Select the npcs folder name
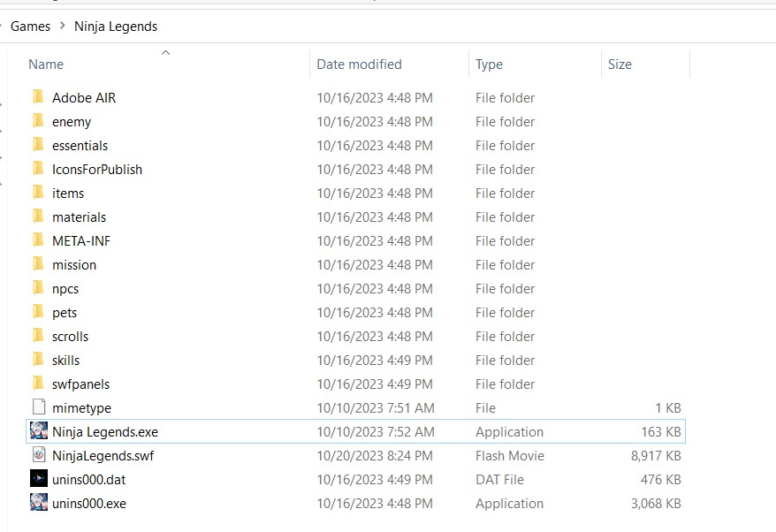This screenshot has height=532, width=776. tap(65, 288)
